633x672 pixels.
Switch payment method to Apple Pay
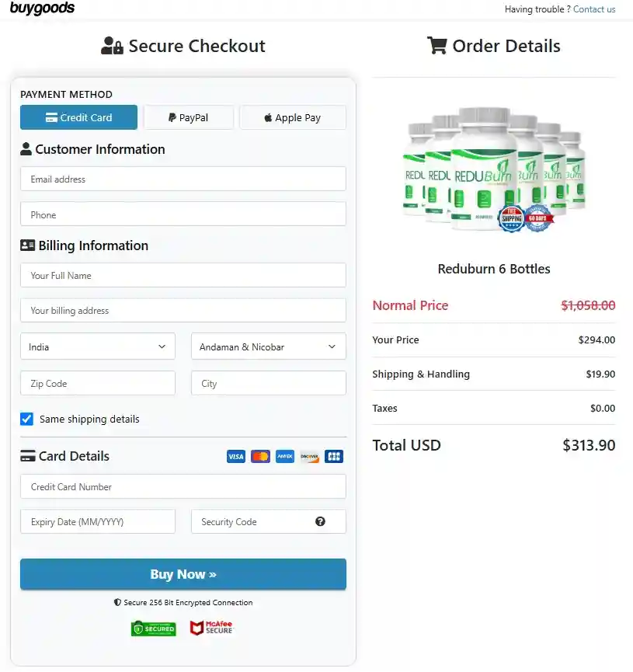pyautogui.click(x=292, y=117)
